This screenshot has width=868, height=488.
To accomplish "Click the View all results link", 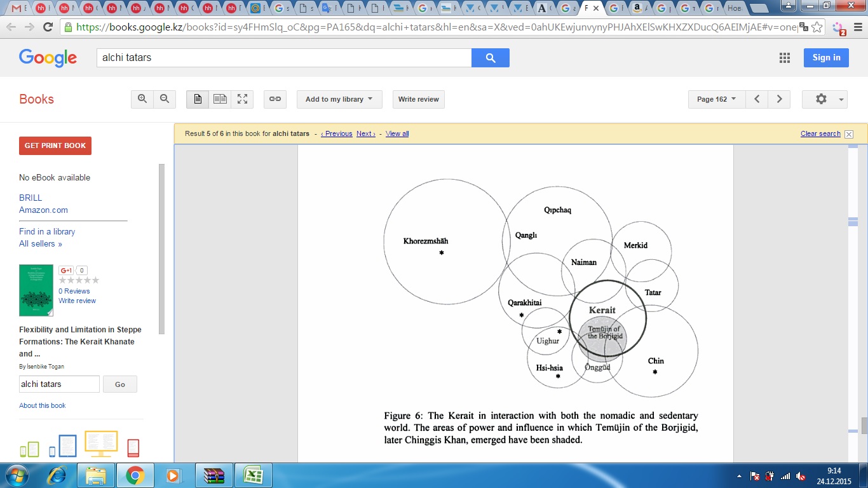I will [397, 134].
